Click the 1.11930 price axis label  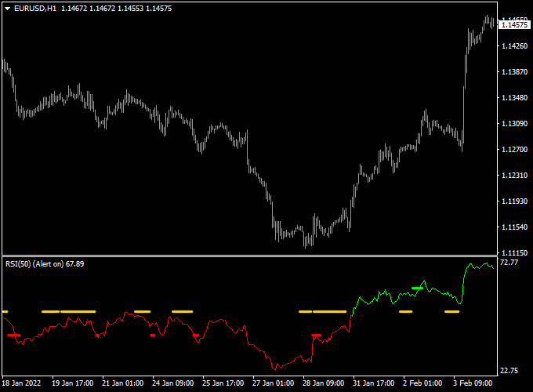coord(515,201)
